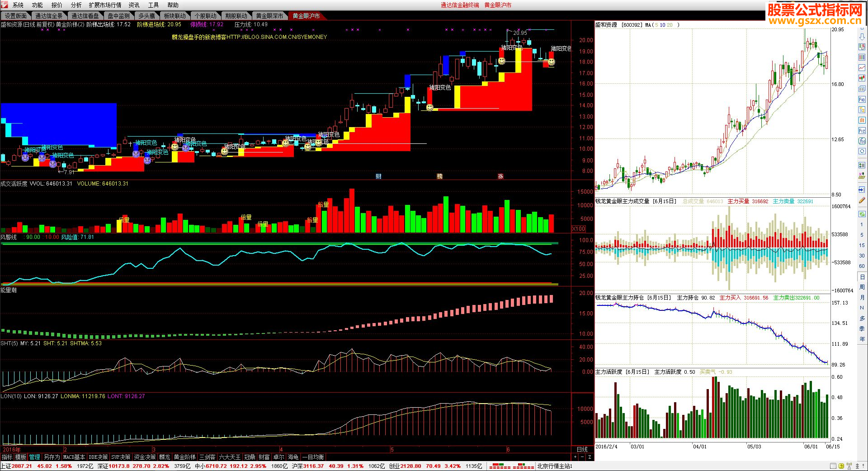This screenshot has height=471, width=868.
Task: Click the circle target icon in sidebar
Action: coord(862,152)
